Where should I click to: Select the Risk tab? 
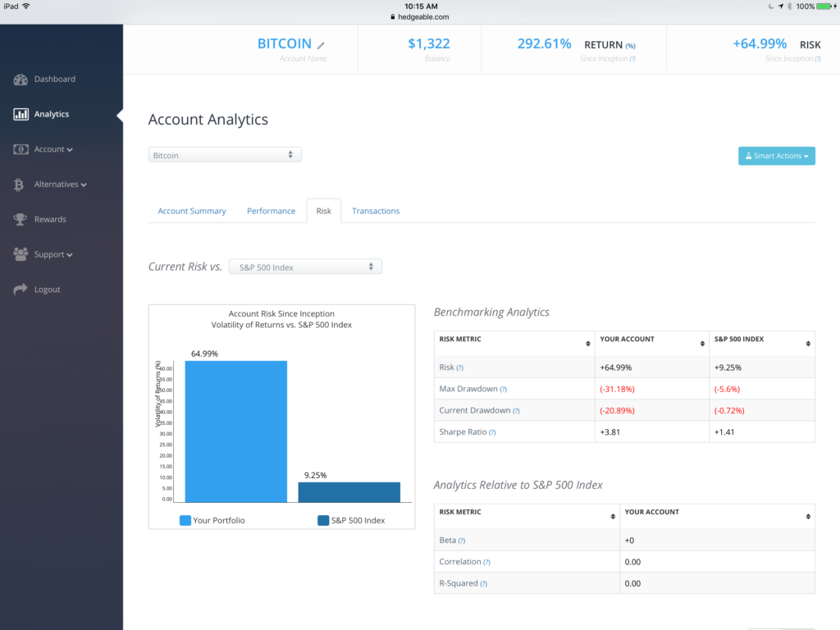(x=323, y=211)
